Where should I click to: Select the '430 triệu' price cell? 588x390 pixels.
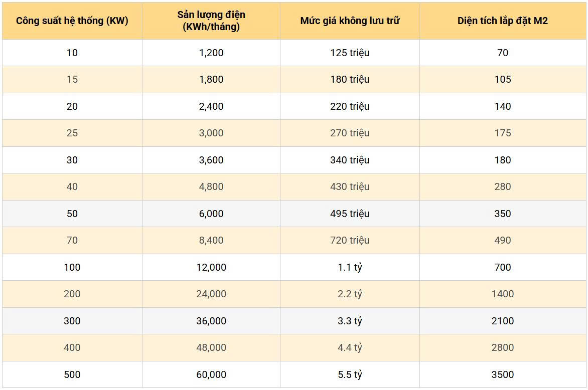click(350, 186)
